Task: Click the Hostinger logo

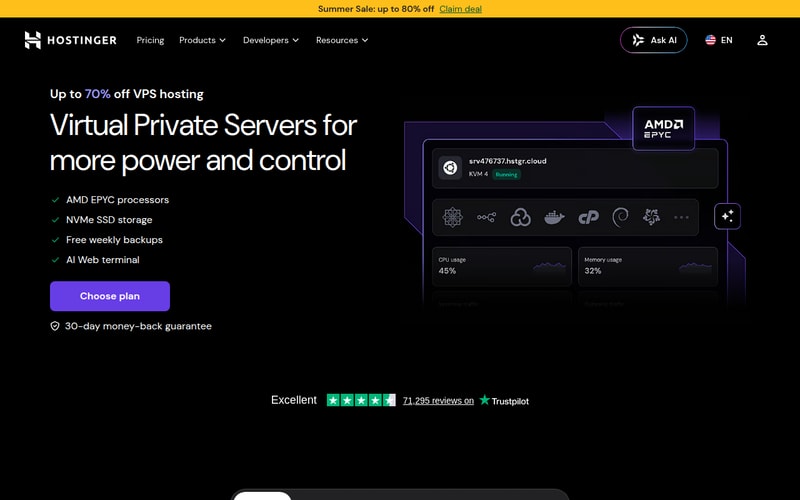Action: point(70,40)
